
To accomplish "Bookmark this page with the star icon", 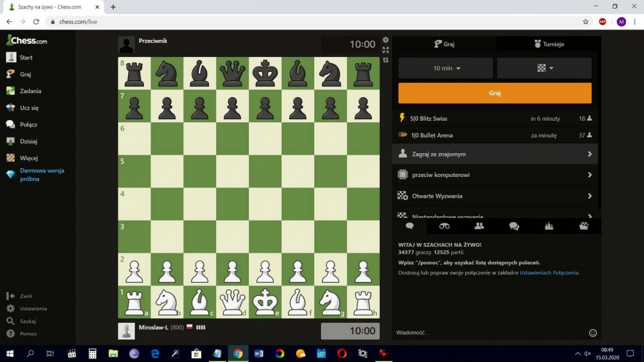I will click(x=586, y=21).
